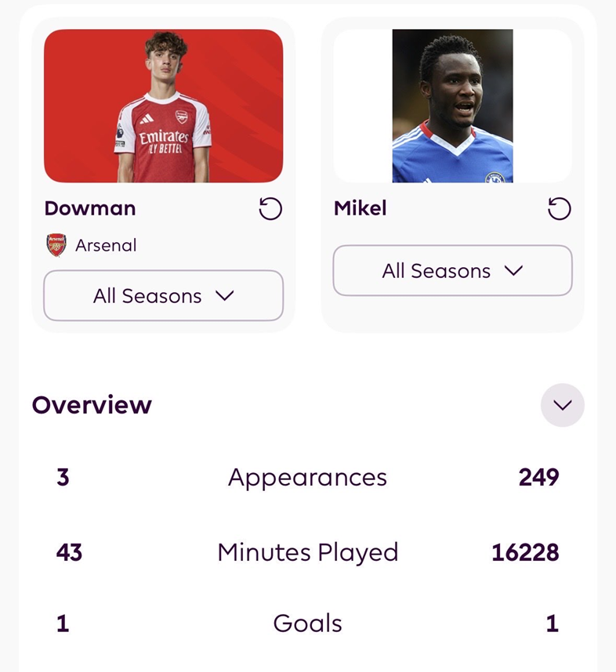
Task: Open the Dowman player name link
Action: [90, 208]
